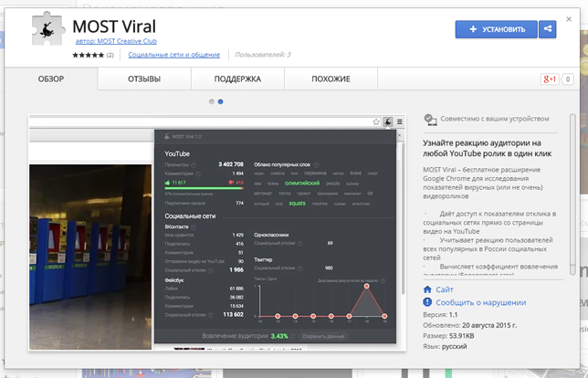
Task: Close the extension details dialog
Action: click(569, 19)
